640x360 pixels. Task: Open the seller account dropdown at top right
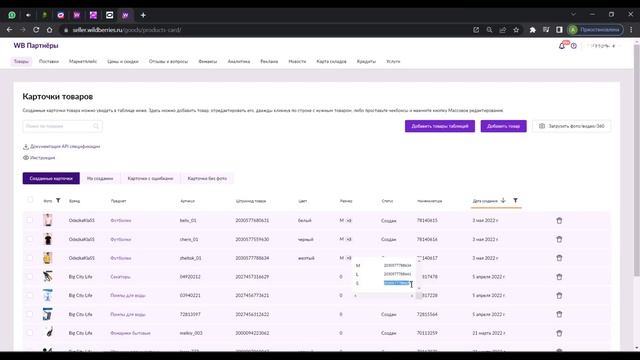point(602,46)
